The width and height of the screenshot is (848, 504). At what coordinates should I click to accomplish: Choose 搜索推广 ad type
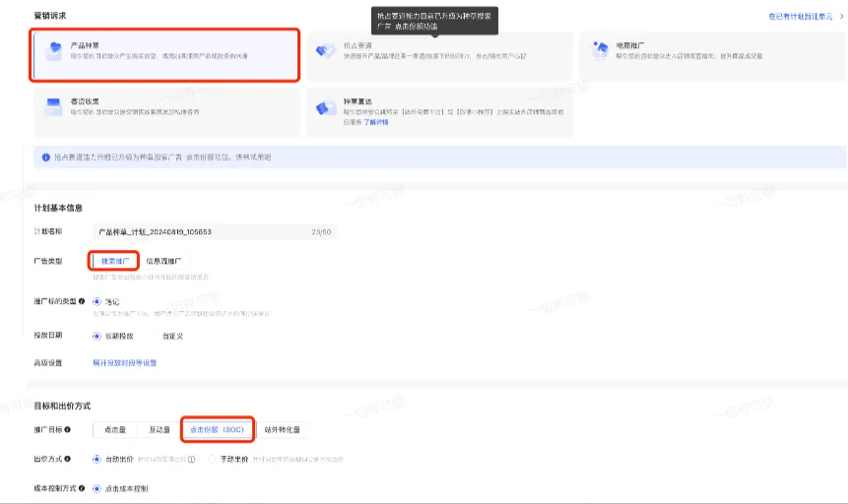[114, 261]
